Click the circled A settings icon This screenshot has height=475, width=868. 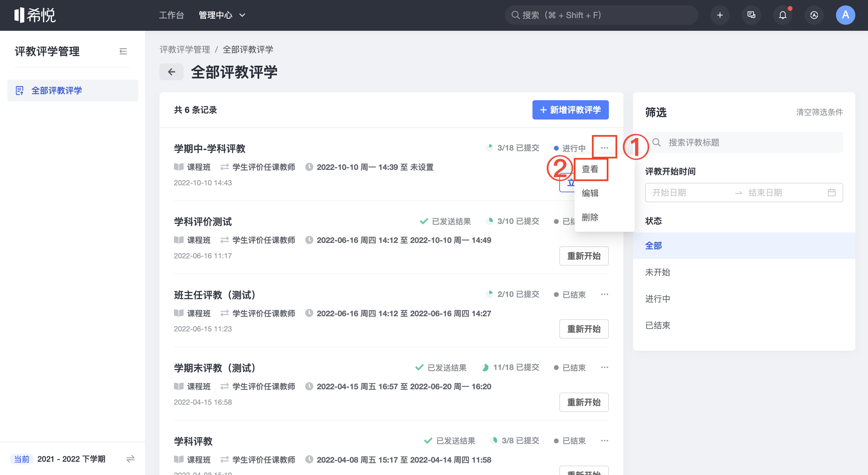814,15
